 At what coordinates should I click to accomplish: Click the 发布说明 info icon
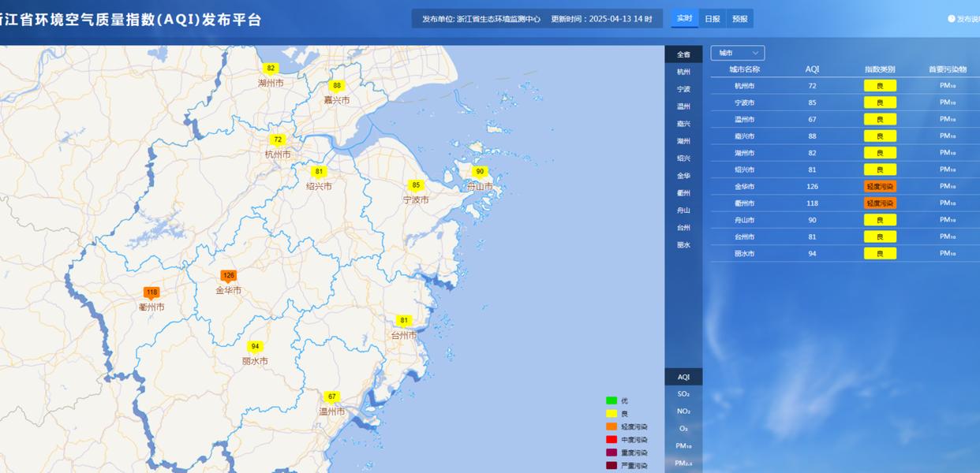[x=952, y=19]
